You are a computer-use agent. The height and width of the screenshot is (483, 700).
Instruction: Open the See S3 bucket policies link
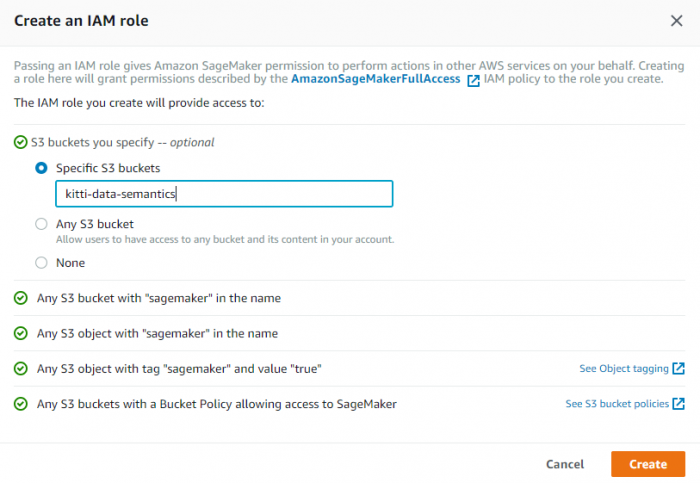pyautogui.click(x=617, y=404)
